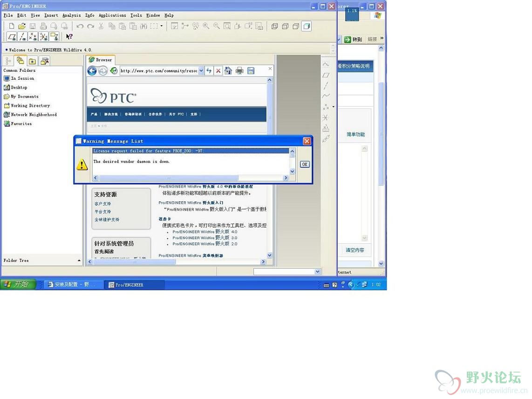Click OK in Warning Message List
Viewport: 532px width, 399px height.
tap(305, 165)
